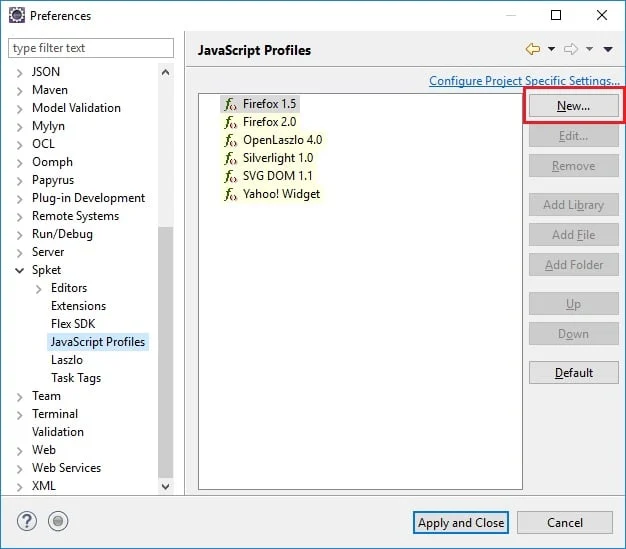Viewport: 626px width, 549px height.
Task: Select Flex SDK preference page
Action: point(73,324)
